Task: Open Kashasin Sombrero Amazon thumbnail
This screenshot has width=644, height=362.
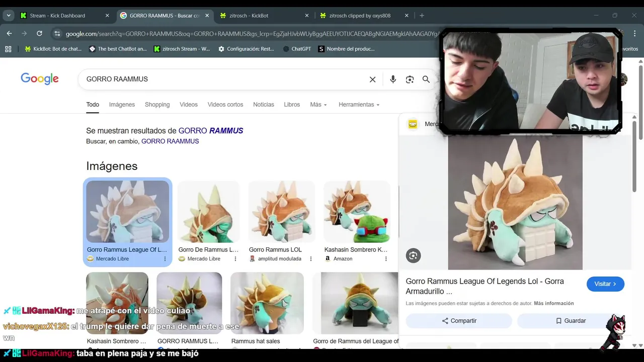Action: [357, 212]
